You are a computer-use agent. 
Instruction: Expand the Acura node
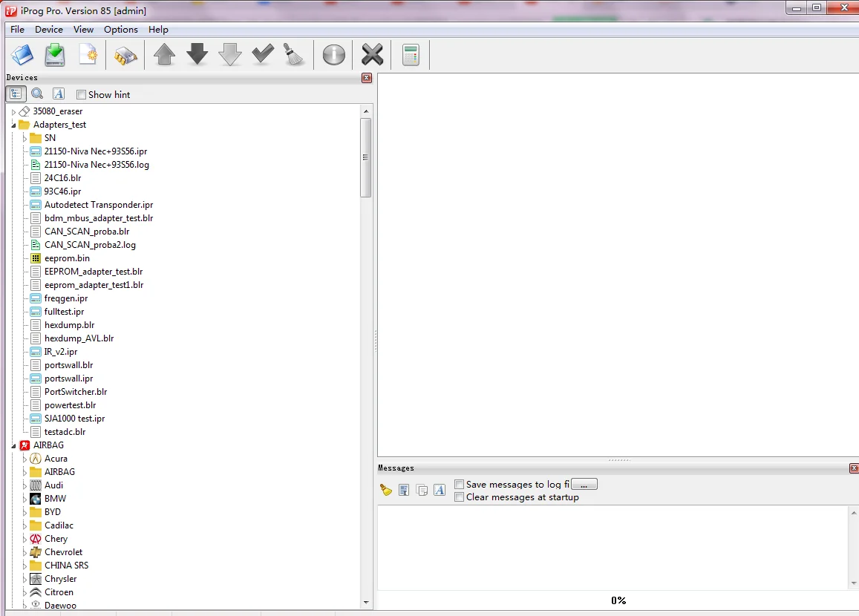pyautogui.click(x=25, y=459)
